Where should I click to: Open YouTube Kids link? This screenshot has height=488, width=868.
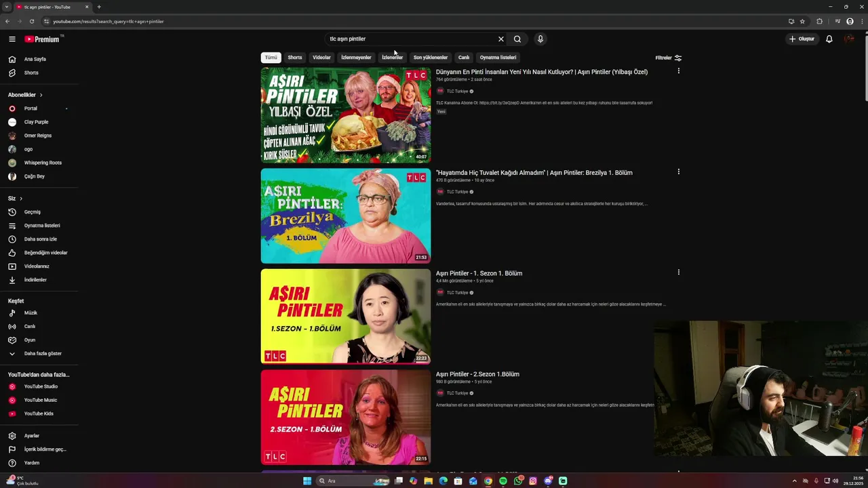pyautogui.click(x=39, y=413)
